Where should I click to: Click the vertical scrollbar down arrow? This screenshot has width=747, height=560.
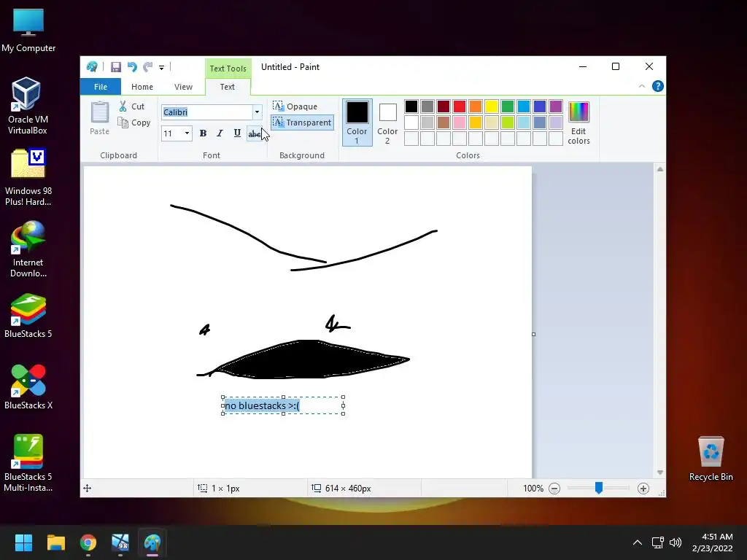point(659,472)
